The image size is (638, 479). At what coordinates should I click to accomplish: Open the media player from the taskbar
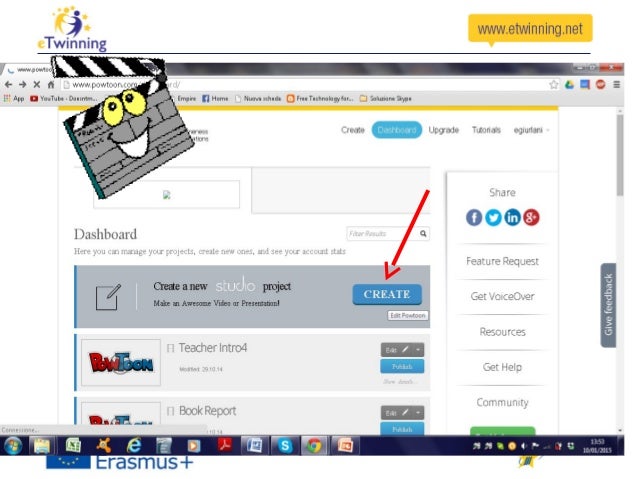coord(194,446)
